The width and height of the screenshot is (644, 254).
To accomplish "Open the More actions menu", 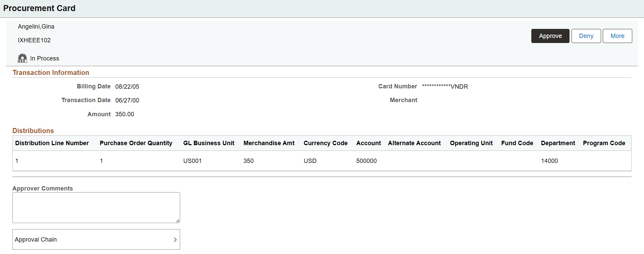I will 617,36.
